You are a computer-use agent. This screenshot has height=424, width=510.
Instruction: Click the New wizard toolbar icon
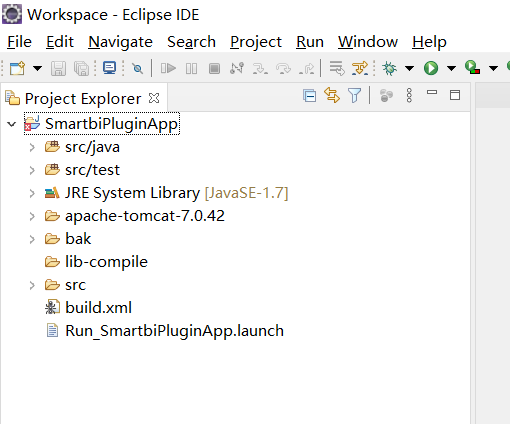pos(17,68)
